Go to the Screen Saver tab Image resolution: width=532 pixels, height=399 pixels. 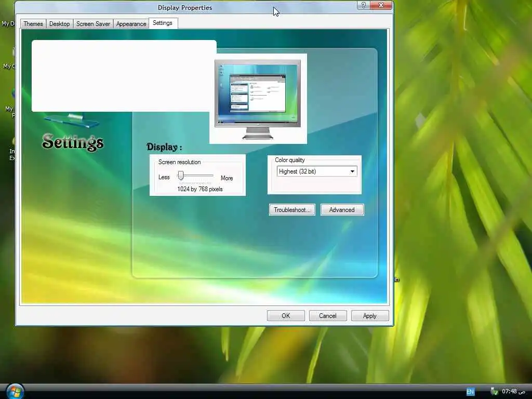(93, 24)
